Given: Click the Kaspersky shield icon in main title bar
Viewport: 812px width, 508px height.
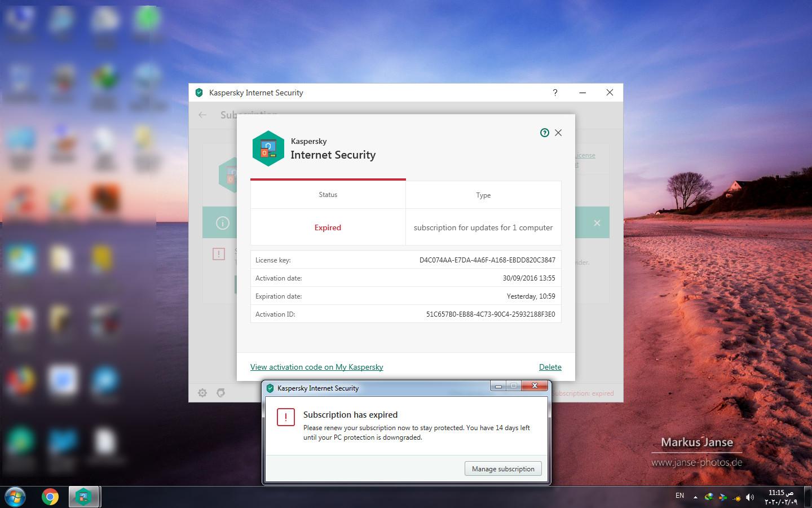Looking at the screenshot, I should click(199, 93).
